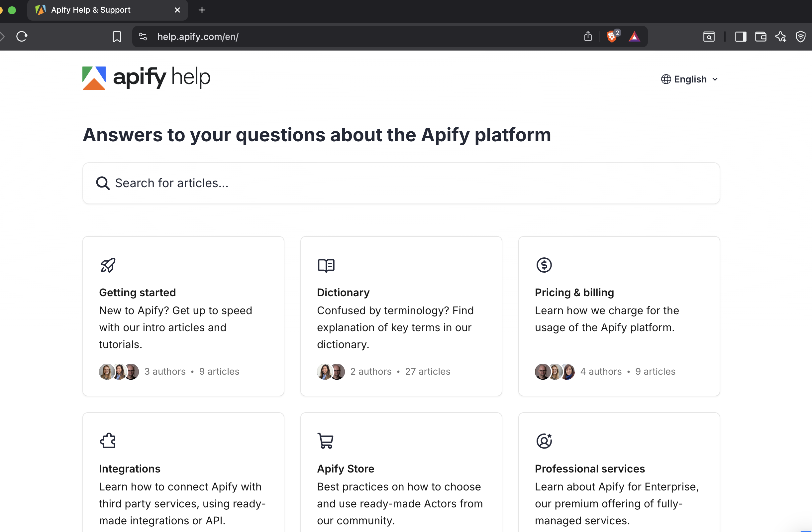Click author avatars in Pricing & billing card
Image resolution: width=812 pixels, height=532 pixels.
(x=555, y=371)
